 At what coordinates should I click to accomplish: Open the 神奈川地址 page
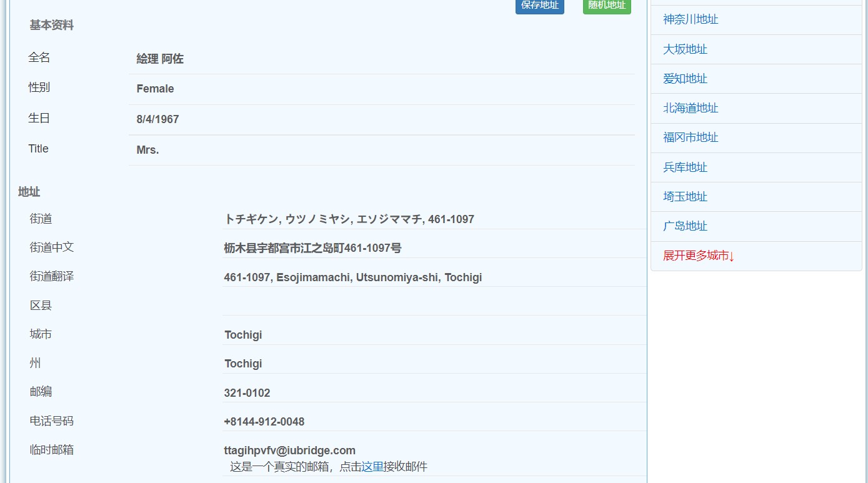(x=690, y=19)
